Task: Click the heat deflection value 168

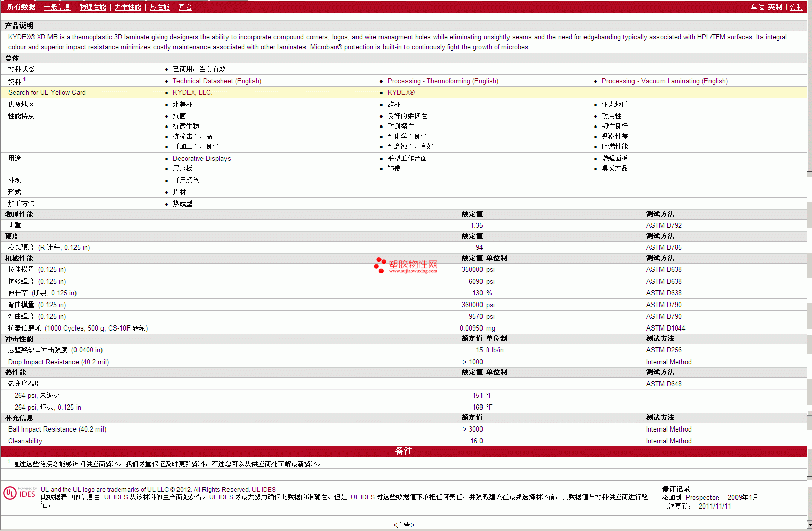Action: 477,408
